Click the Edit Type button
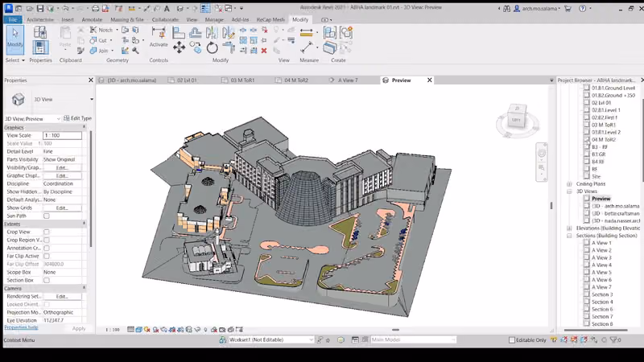 coord(77,118)
